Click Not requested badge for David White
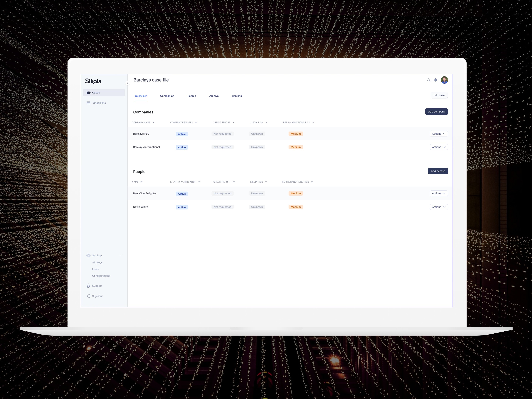The width and height of the screenshot is (532, 399). click(x=222, y=207)
